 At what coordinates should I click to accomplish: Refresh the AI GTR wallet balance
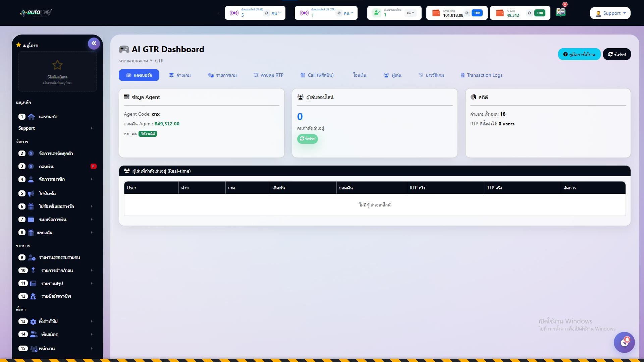pos(529,13)
